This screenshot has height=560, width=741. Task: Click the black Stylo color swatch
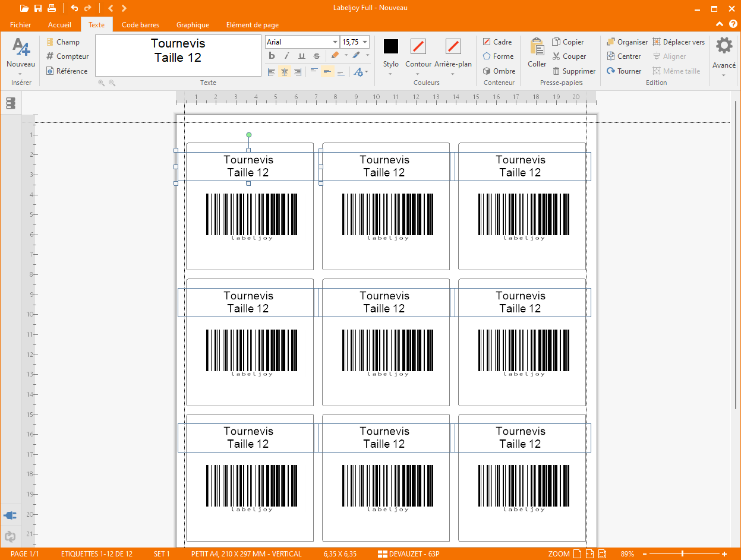(391, 46)
